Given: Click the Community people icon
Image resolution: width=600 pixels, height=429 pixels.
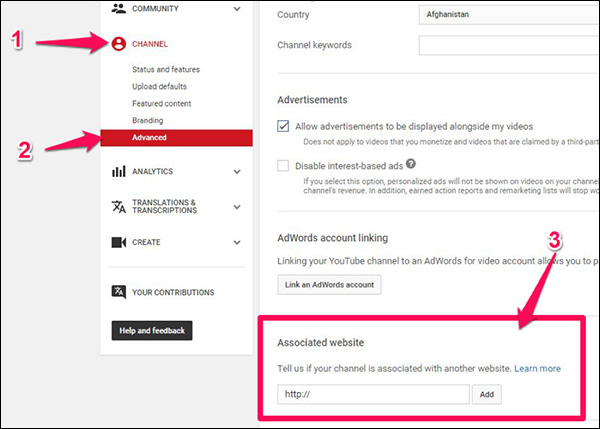Looking at the screenshot, I should point(119,8).
